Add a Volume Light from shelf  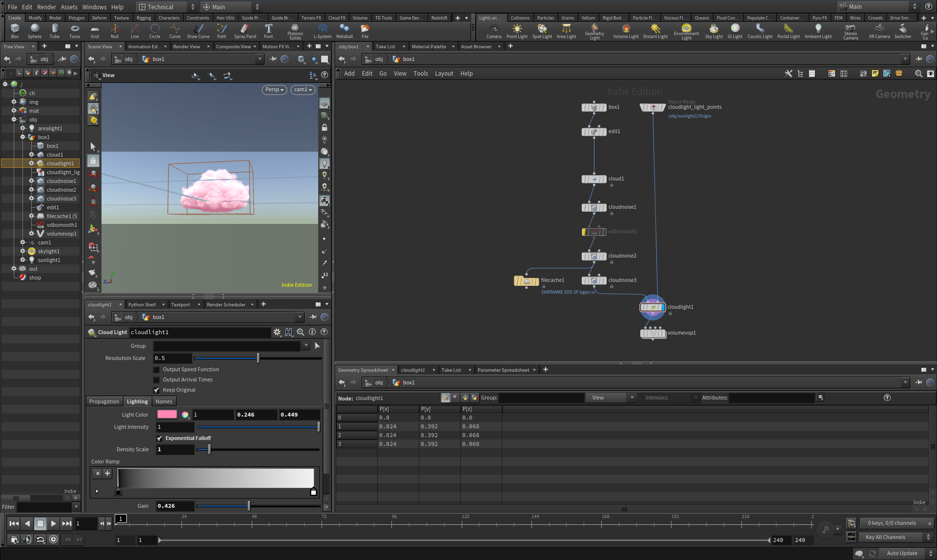(x=626, y=31)
